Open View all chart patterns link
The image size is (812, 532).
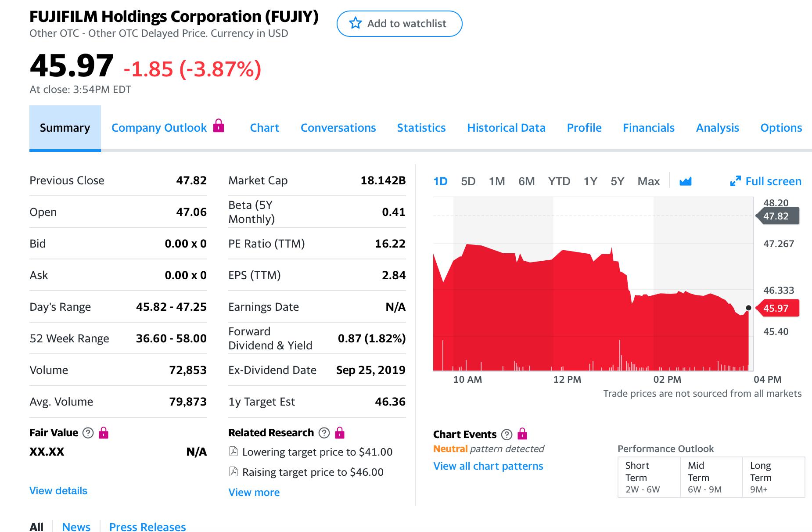[x=488, y=466]
